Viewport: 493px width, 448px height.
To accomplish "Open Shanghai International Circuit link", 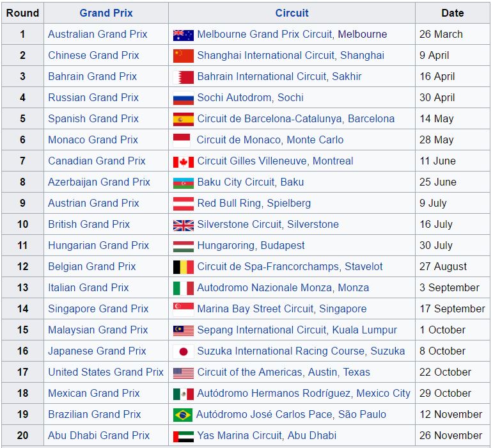I will click(265, 55).
